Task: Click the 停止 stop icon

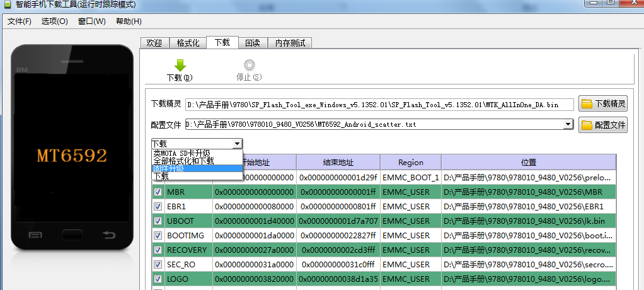Action: pyautogui.click(x=249, y=65)
